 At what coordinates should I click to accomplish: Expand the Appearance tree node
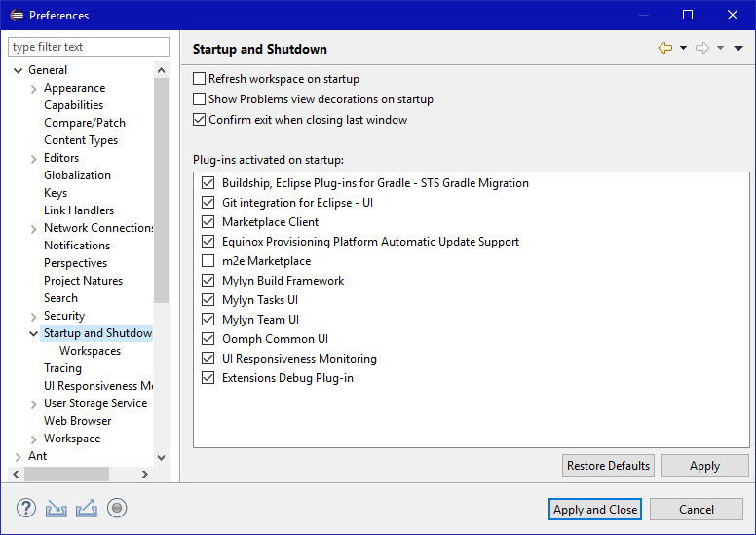pyautogui.click(x=34, y=89)
